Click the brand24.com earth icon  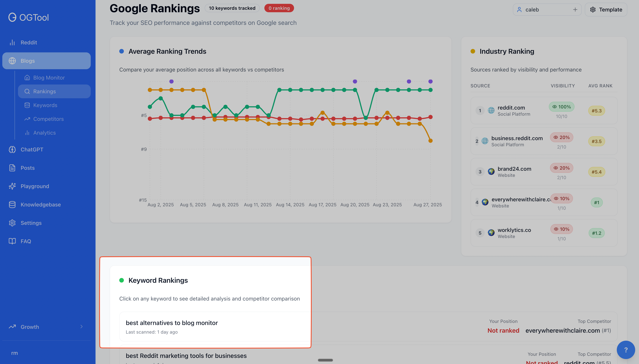[x=491, y=171]
